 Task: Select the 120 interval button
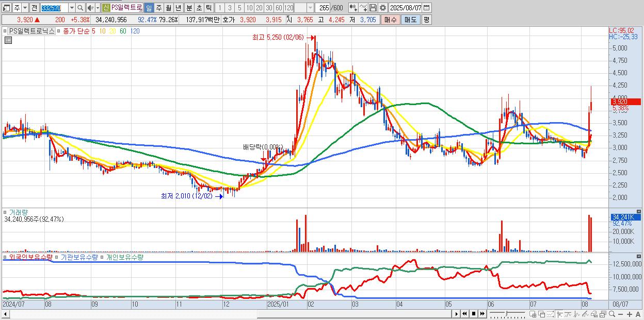pos(288,8)
